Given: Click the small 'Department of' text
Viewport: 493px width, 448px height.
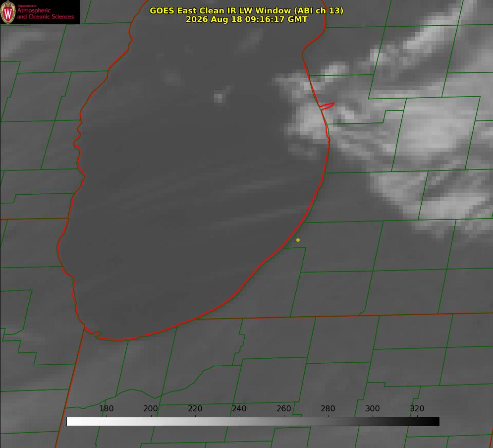Looking at the screenshot, I should click(x=27, y=5).
